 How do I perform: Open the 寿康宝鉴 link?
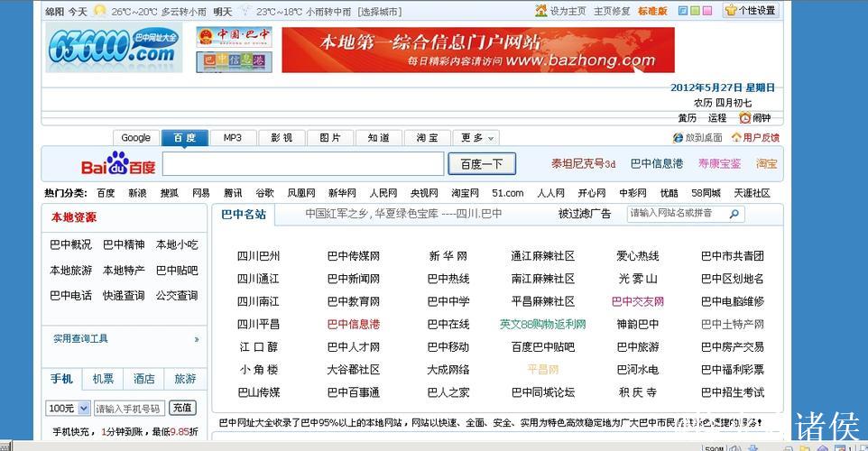pos(720,164)
